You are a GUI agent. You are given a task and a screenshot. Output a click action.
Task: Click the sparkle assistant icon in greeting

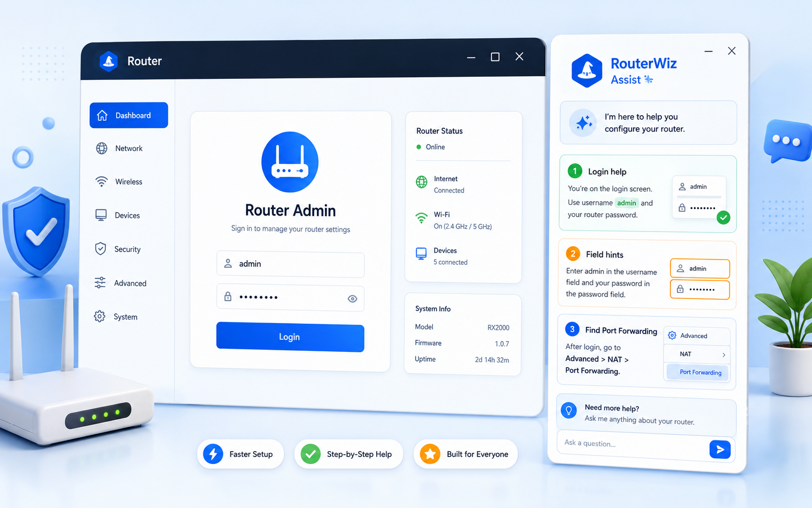[x=583, y=123]
